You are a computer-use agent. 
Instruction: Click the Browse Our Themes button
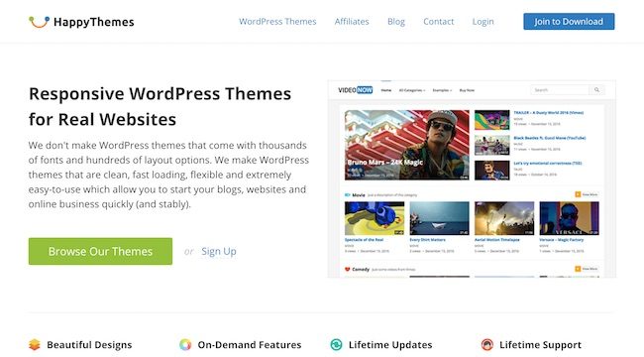[100, 251]
